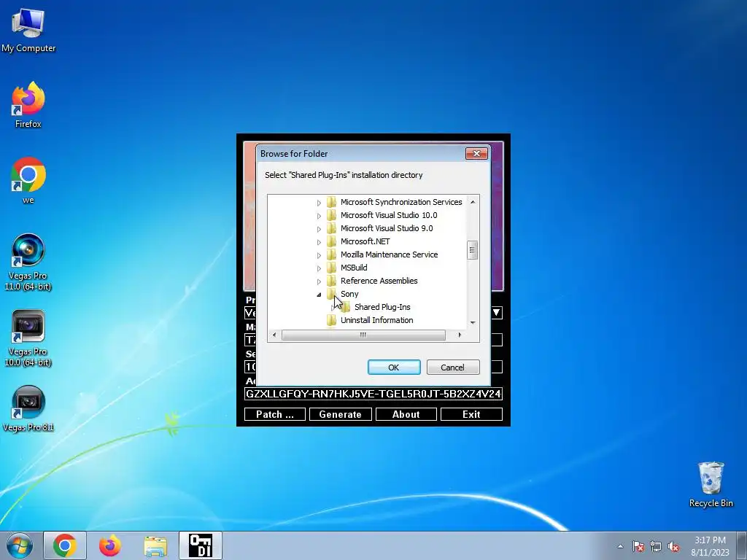This screenshot has width=747, height=560.
Task: Expand the Microsoft Visual Studio 9.0 node
Action: pos(320,229)
